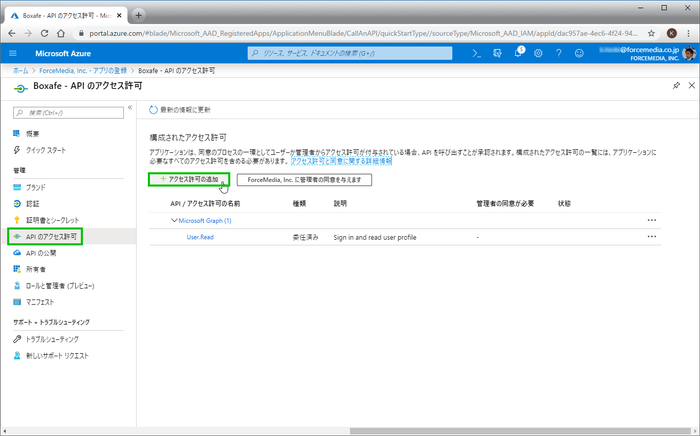Open クイック スタート in the side menu
Viewport: 700px width, 436px height.
(46, 150)
